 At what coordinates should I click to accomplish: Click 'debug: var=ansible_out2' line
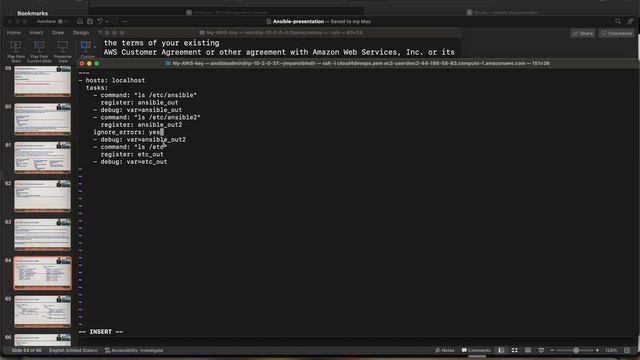point(139,140)
